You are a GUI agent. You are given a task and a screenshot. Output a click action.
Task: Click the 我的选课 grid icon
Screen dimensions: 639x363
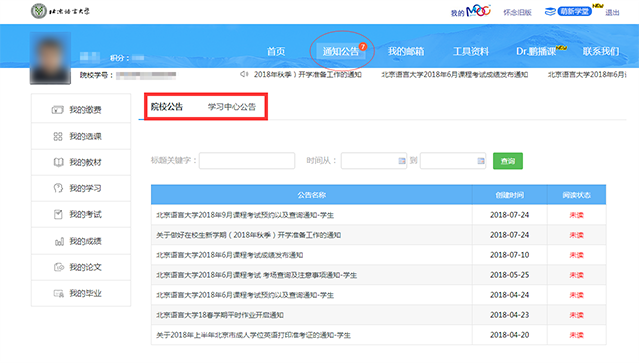[58, 136]
